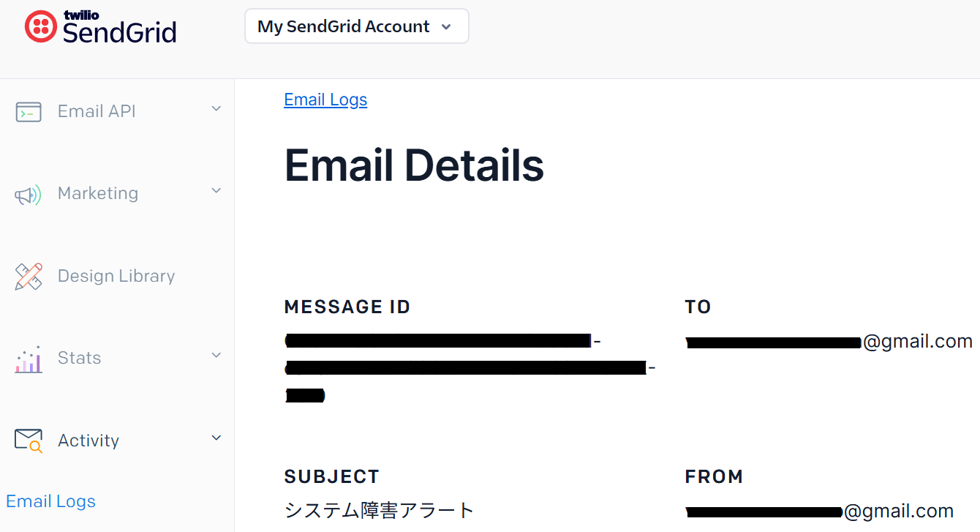Screen dimensions: 980x532
Task: Select Design Library in the sidebar
Action: 116,276
